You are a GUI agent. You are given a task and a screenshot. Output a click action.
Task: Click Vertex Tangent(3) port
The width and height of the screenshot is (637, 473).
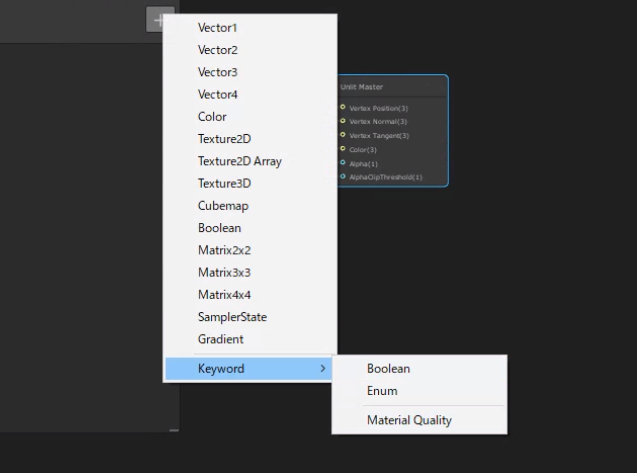pos(343,135)
